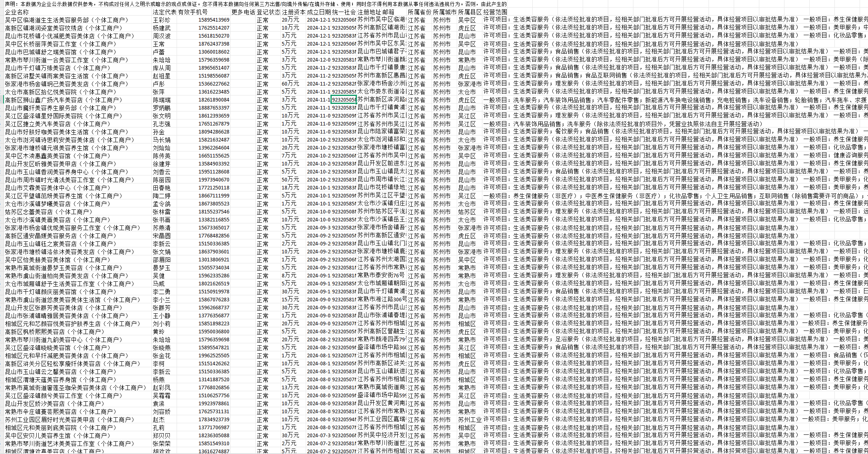Select the 有效手机号 column header cell
Viewport: 868px width, 454px height.
pos(193,12)
